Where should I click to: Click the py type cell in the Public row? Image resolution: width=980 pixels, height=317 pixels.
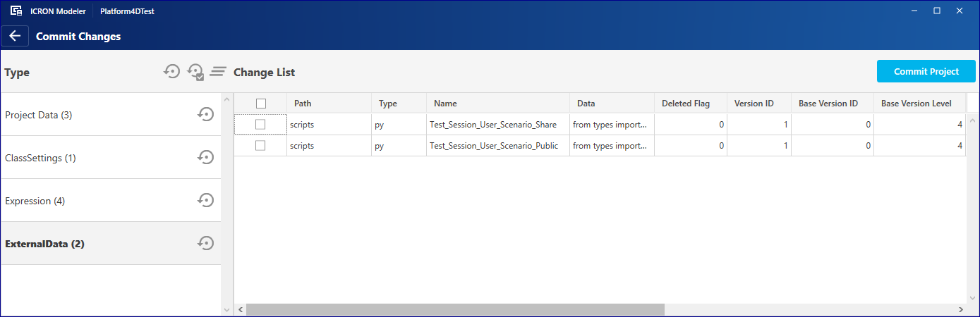[399, 146]
